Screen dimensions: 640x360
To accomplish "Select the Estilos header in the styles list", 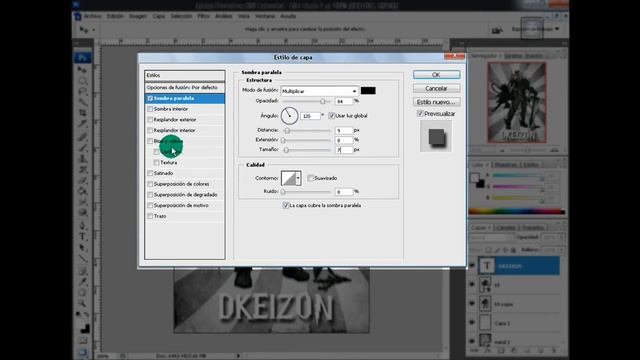I will click(x=184, y=76).
